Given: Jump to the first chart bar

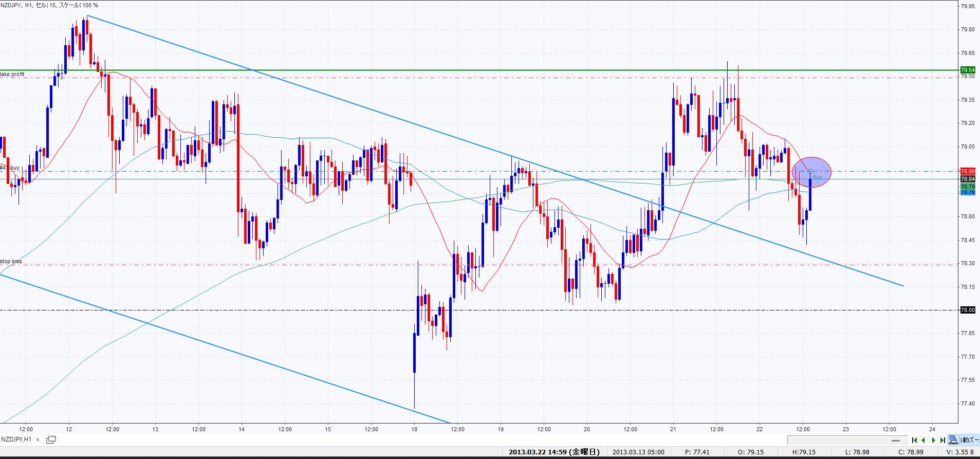Looking at the screenshot, I should tap(914, 440).
